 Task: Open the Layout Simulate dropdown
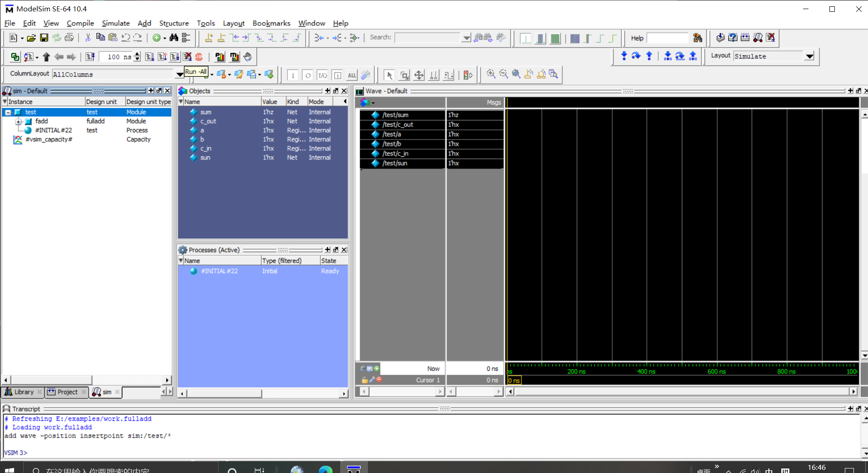click(x=809, y=56)
